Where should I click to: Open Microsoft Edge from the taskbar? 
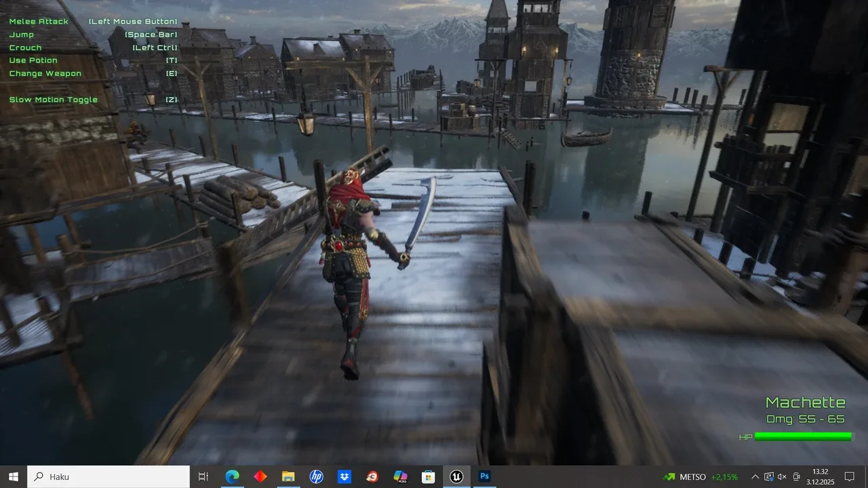(232, 476)
